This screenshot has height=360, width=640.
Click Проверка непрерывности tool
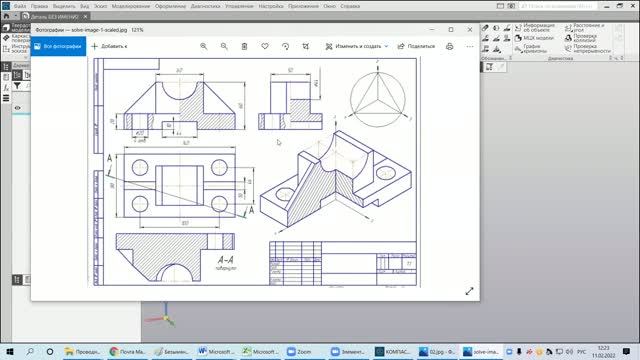[x=588, y=49]
